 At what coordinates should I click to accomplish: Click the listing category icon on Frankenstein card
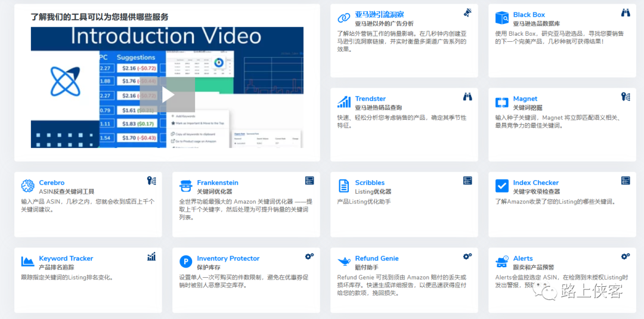pyautogui.click(x=309, y=181)
